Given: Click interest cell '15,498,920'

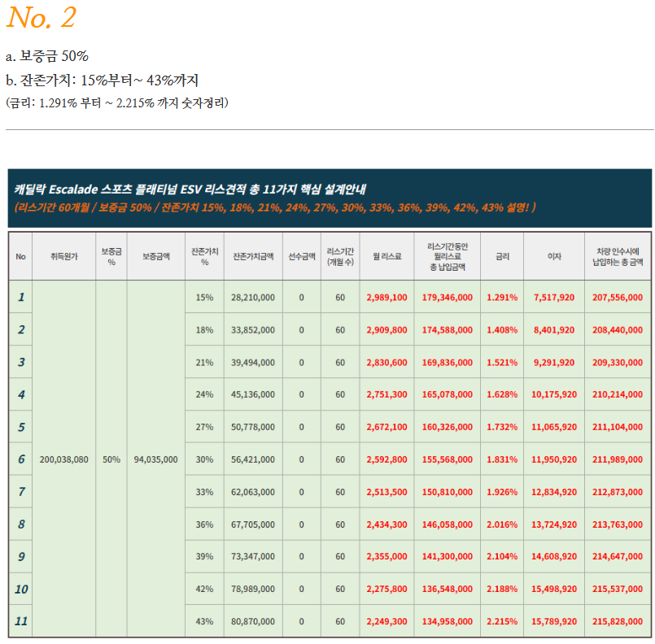Looking at the screenshot, I should [x=554, y=589].
